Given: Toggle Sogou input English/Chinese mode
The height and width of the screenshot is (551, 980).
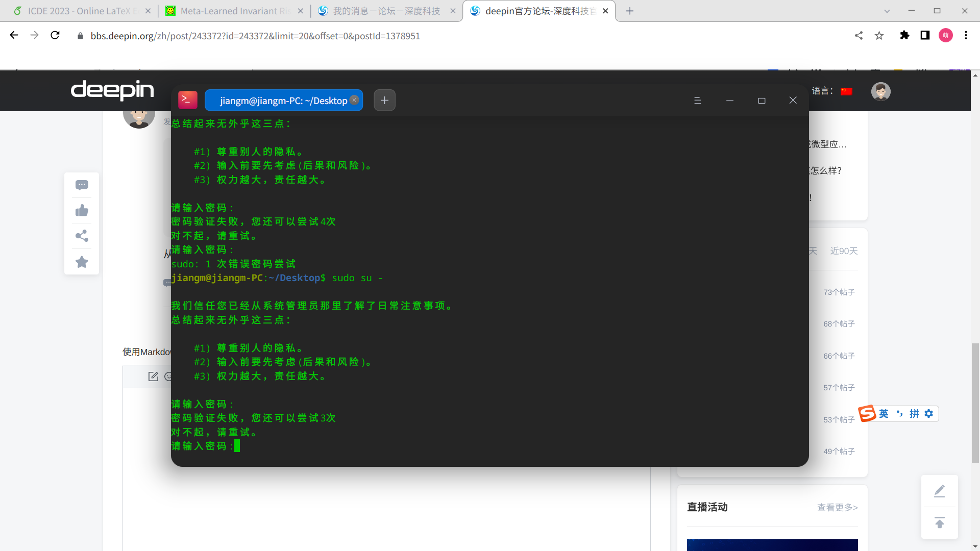Looking at the screenshot, I should 884,414.
